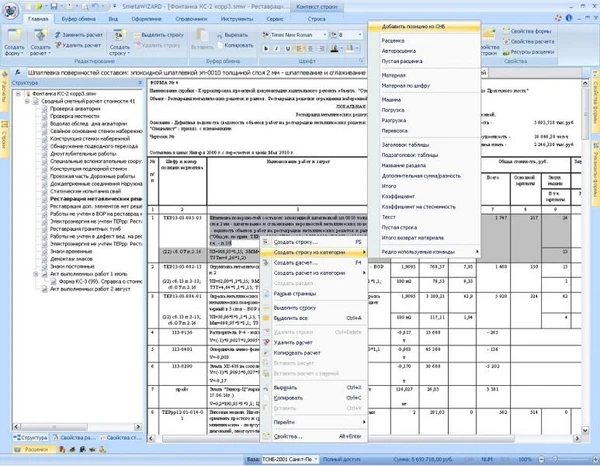Image resolution: width=600 pixels, height=466 pixels.
Task: Open the SmetaWIZARD application orb menu
Action: tap(10, 10)
